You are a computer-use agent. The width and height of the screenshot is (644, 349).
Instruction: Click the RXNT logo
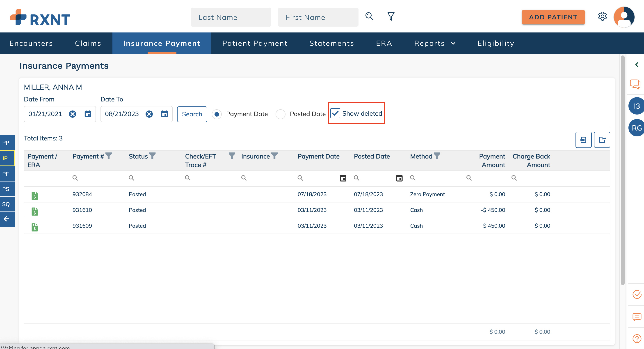click(x=40, y=18)
